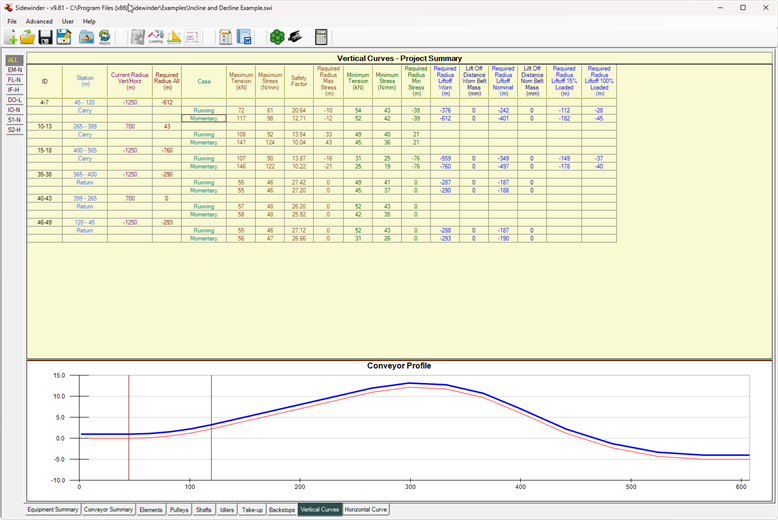Go to the Horizontal Curve tab
Screen dimensions: 778x520
pyautogui.click(x=366, y=509)
